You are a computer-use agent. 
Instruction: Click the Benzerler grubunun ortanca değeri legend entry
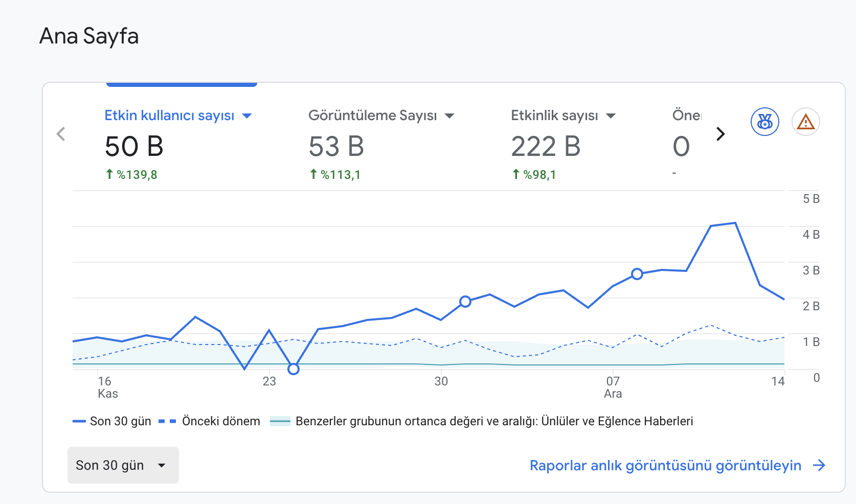[481, 421]
